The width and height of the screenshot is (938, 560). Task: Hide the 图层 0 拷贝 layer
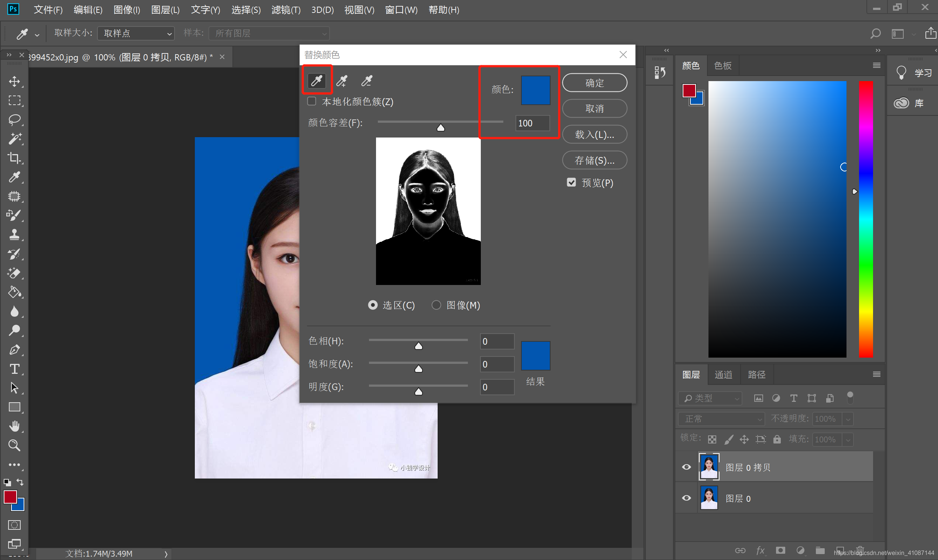[x=686, y=467]
